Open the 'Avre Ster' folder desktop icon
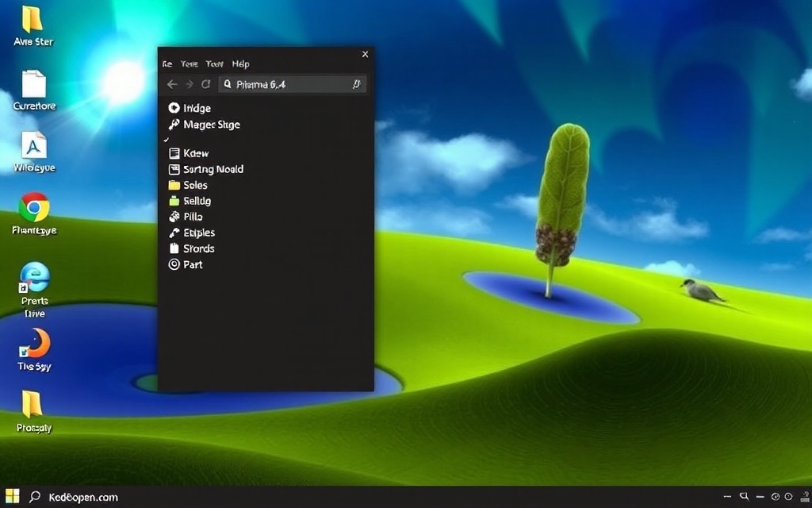Image resolution: width=812 pixels, height=508 pixels. [32, 19]
